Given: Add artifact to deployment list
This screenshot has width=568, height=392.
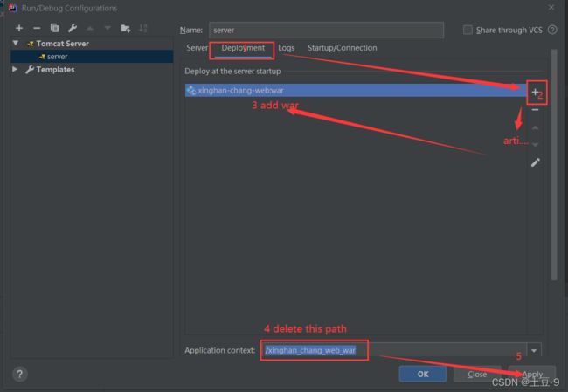Looking at the screenshot, I should click(535, 92).
